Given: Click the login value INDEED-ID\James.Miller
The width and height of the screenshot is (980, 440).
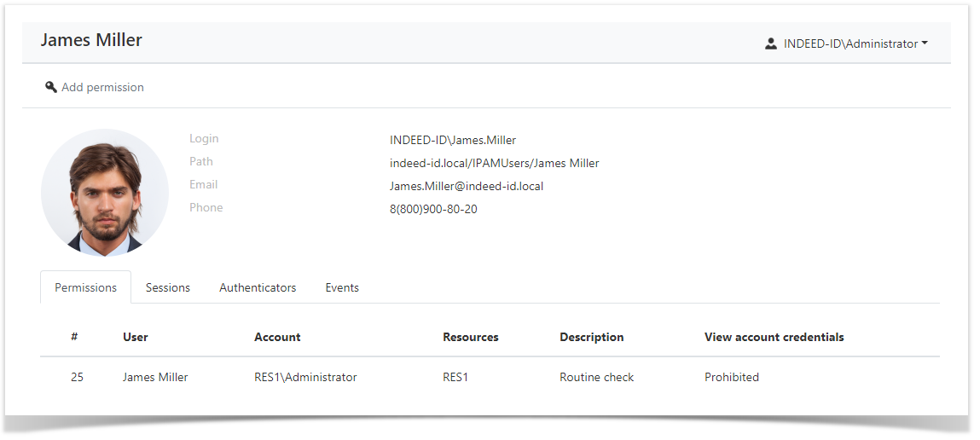Looking at the screenshot, I should 452,140.
